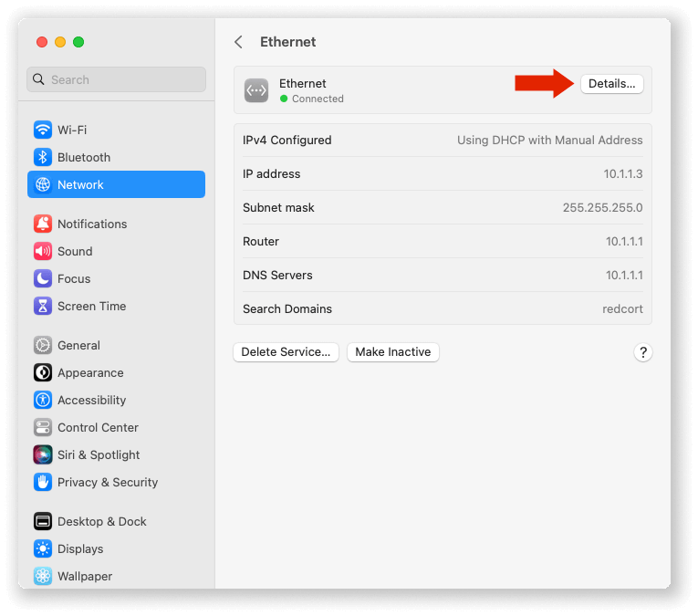698x616 pixels.
Task: Click Using DHCP with Manual Address text
Action: coord(550,141)
